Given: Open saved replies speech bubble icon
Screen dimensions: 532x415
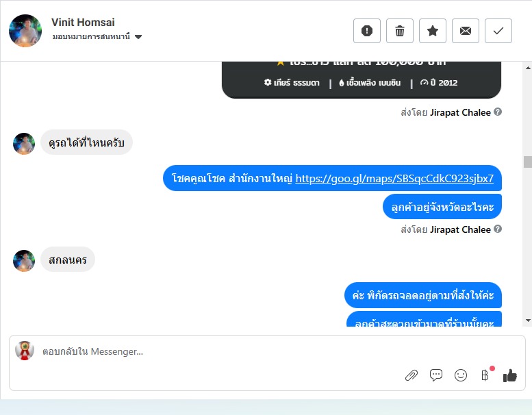Looking at the screenshot, I should pos(436,375).
